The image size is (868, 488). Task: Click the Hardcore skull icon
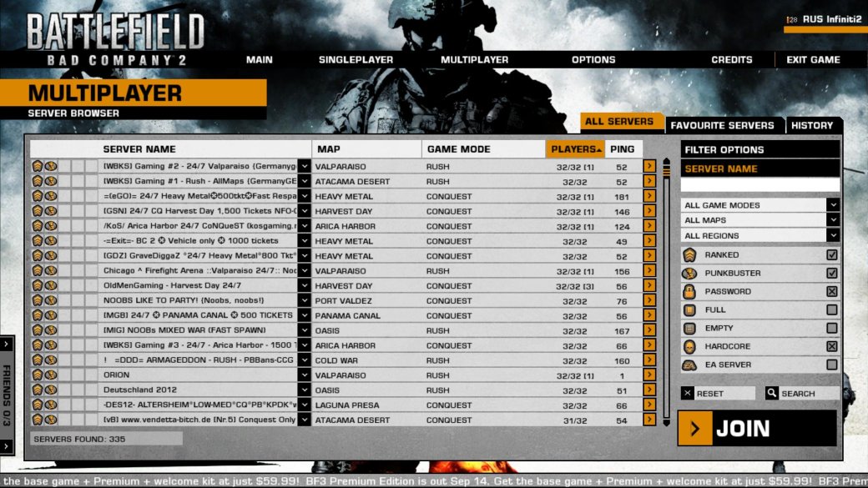689,346
